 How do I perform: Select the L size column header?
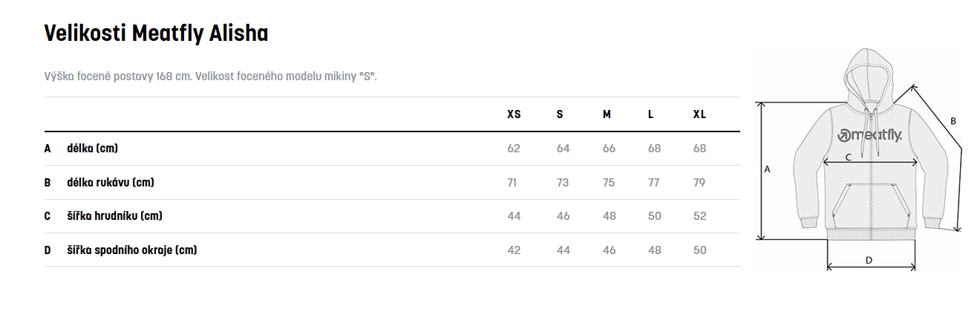pyautogui.click(x=650, y=114)
